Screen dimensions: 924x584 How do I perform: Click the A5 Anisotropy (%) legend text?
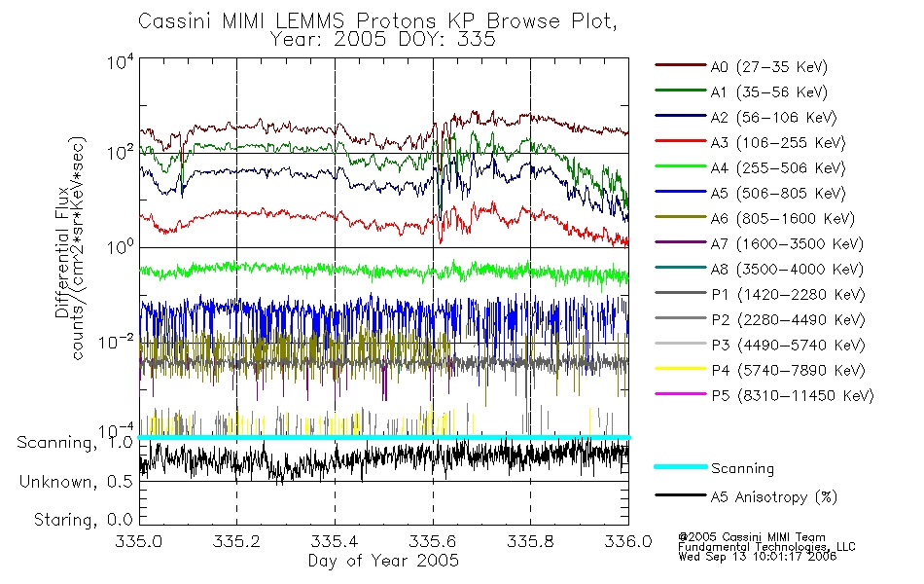pyautogui.click(x=774, y=497)
